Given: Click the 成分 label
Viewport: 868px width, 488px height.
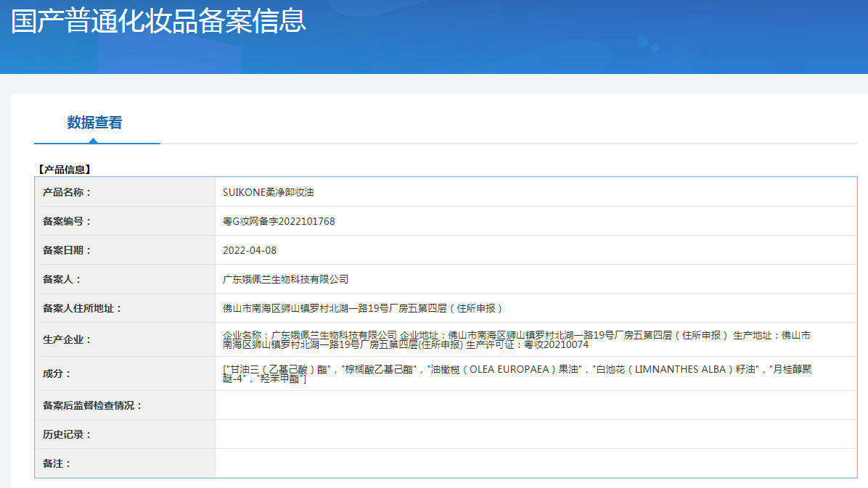Looking at the screenshot, I should click(57, 374).
